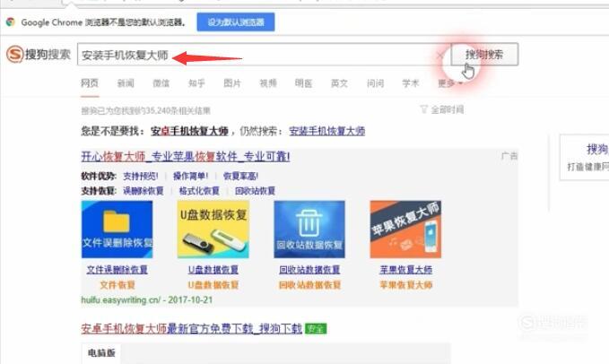Switch to the 问问 tab
This screenshot has width=609, height=364.
(x=375, y=83)
